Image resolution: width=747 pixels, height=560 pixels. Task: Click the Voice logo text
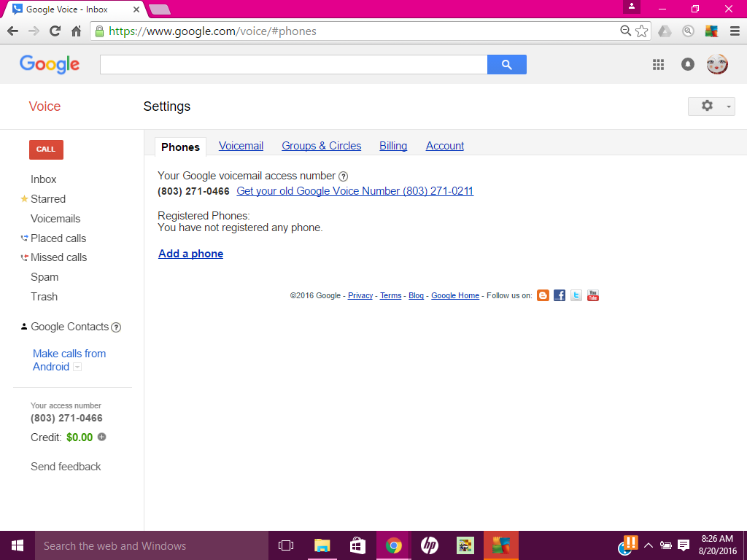[x=44, y=106]
